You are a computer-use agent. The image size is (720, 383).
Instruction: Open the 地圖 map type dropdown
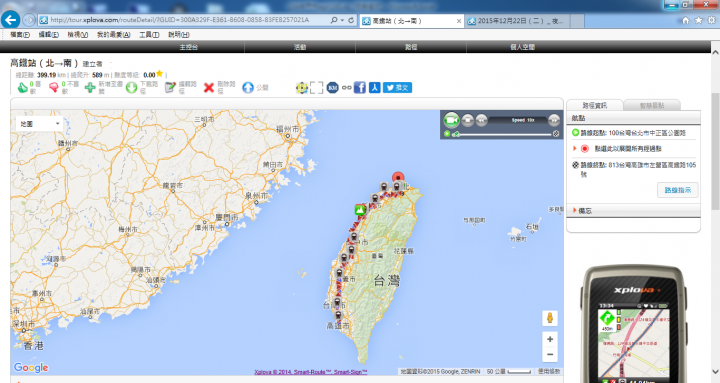(39, 124)
